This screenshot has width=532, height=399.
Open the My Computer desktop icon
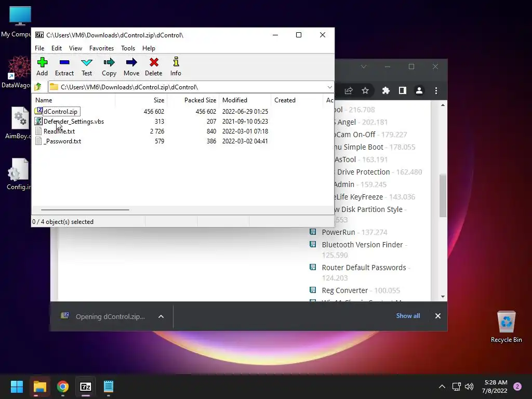tap(16, 22)
